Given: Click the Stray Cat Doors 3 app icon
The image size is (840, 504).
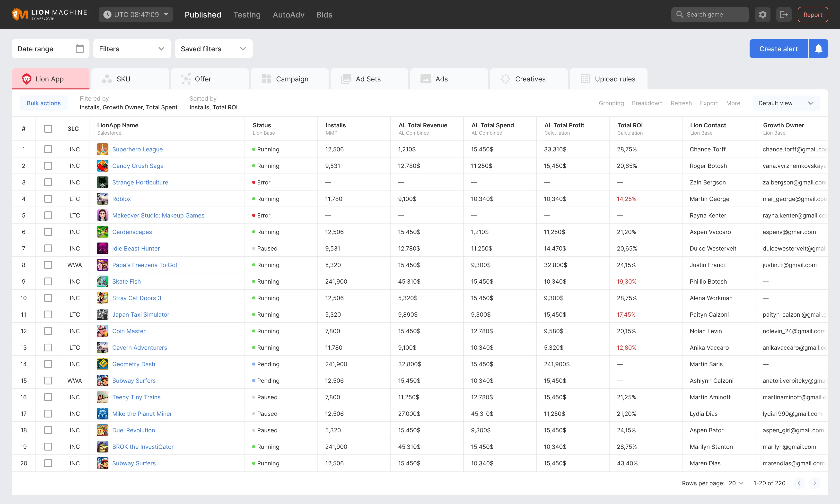Looking at the screenshot, I should [102, 298].
